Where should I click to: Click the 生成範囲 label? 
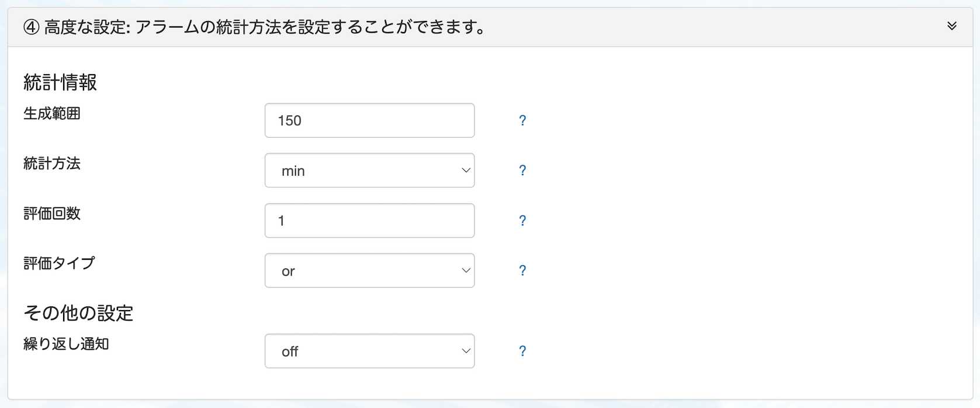click(52, 114)
